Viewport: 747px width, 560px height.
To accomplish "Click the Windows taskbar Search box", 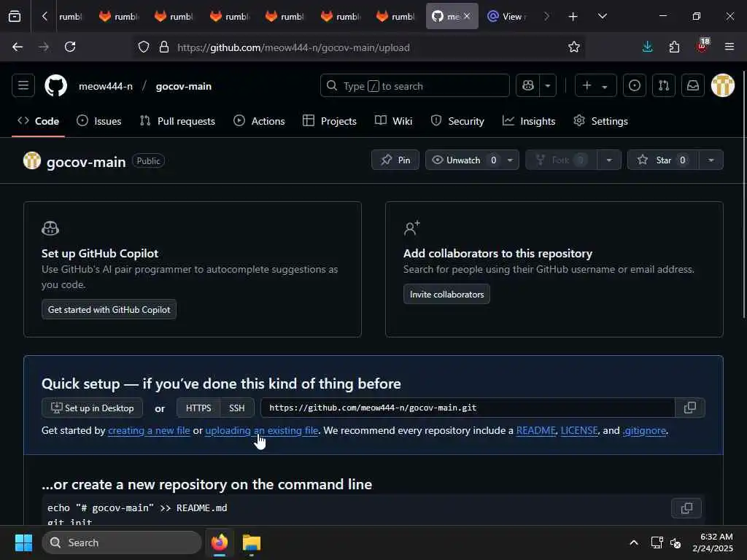I will point(122,542).
